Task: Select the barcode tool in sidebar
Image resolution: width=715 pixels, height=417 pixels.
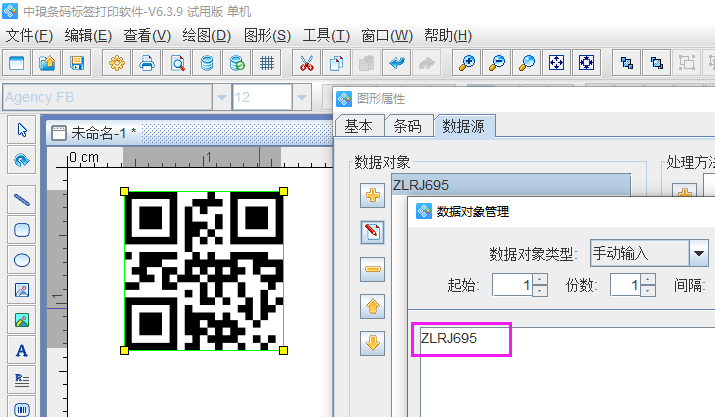Action: [x=21, y=408]
